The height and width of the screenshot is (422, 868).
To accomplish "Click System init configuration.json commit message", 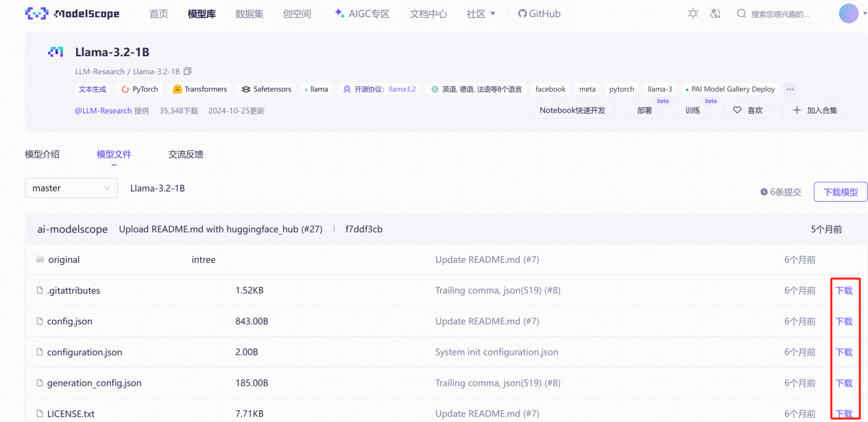I will click(496, 352).
